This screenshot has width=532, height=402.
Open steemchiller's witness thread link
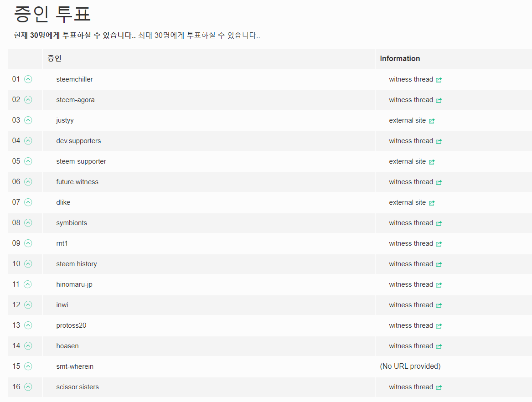pyautogui.click(x=415, y=79)
